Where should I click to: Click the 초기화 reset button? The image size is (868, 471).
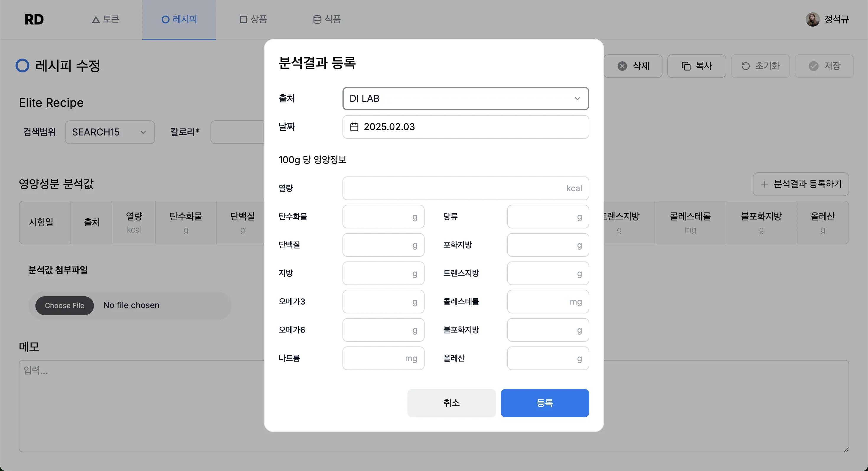(x=760, y=66)
